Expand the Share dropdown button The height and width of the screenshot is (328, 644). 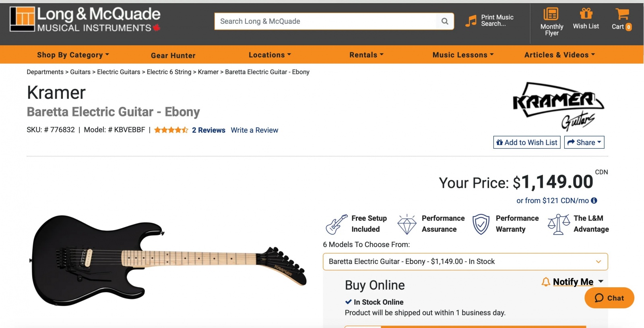click(584, 142)
